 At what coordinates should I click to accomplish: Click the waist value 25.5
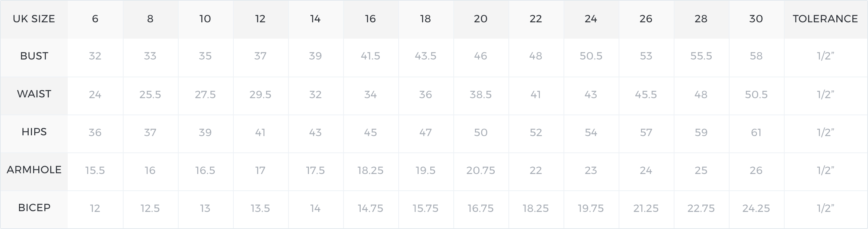150,95
